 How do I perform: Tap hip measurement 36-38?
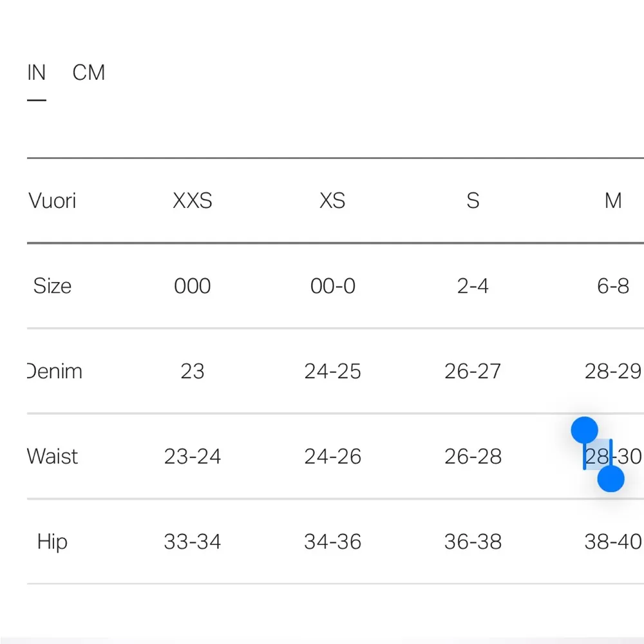coord(473,542)
